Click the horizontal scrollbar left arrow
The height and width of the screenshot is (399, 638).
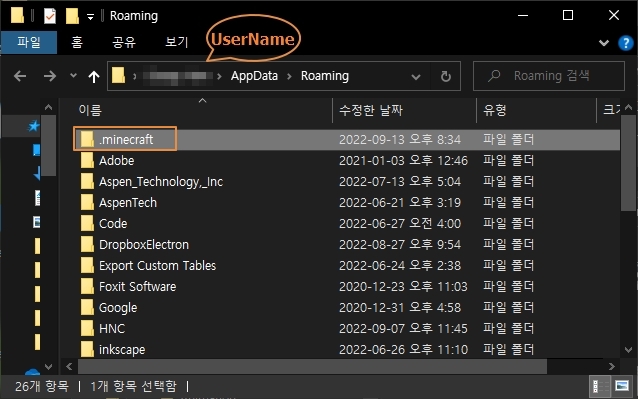(69, 366)
